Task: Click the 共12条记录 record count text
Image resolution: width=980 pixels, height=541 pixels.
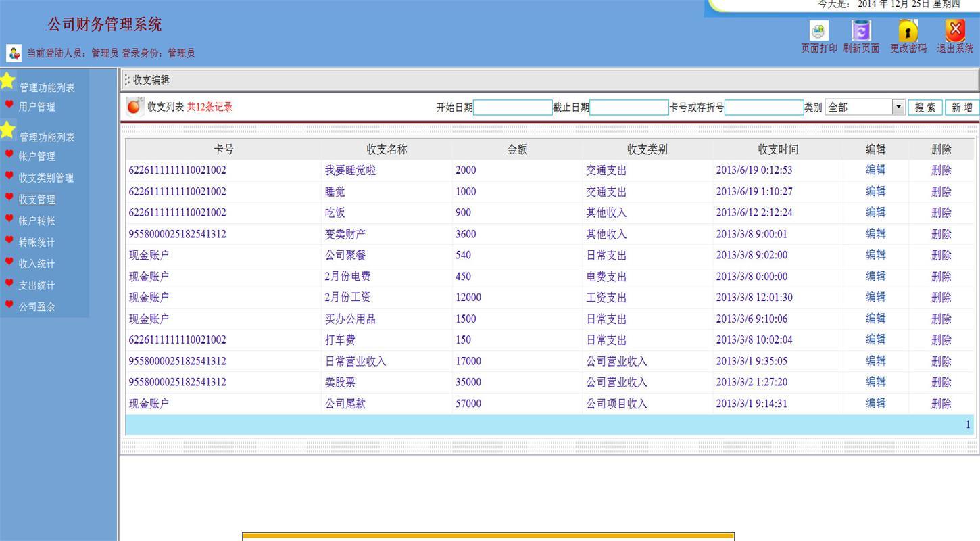Action: click(x=210, y=107)
